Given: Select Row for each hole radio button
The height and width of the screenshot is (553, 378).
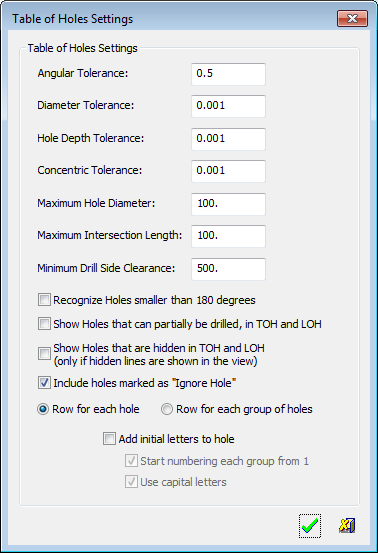Looking at the screenshot, I should 43,409.
